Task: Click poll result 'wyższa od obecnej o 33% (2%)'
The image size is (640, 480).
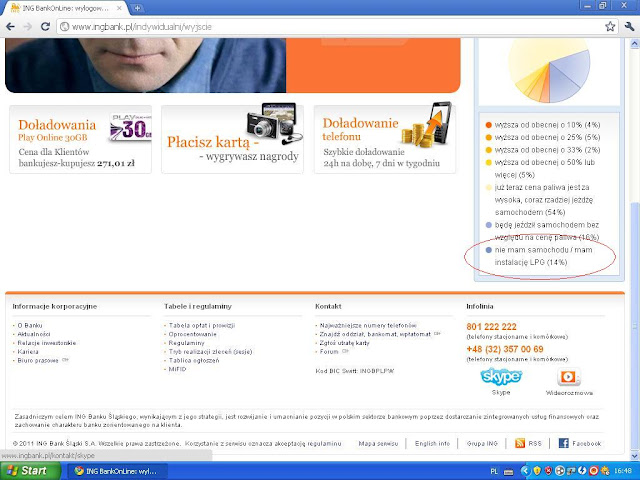Action: (x=547, y=150)
